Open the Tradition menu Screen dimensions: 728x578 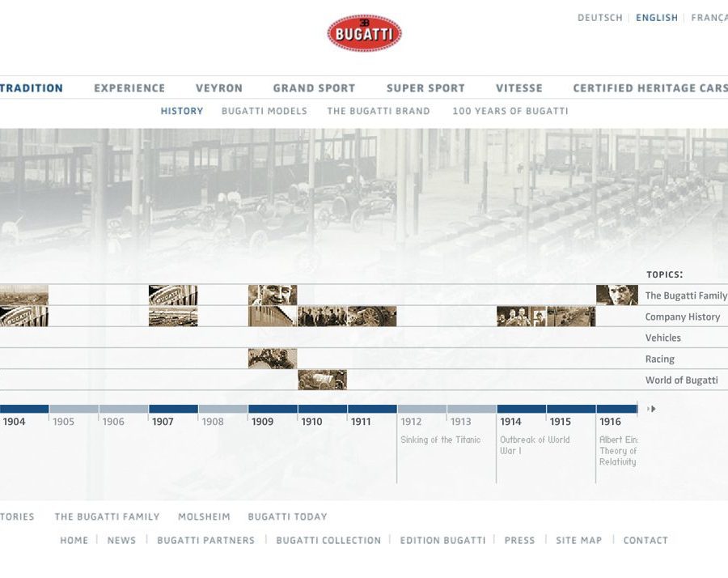tap(31, 88)
